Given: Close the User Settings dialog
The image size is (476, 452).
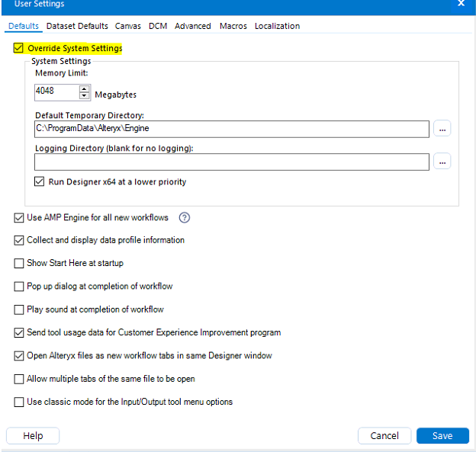Looking at the screenshot, I should click(x=460, y=4).
